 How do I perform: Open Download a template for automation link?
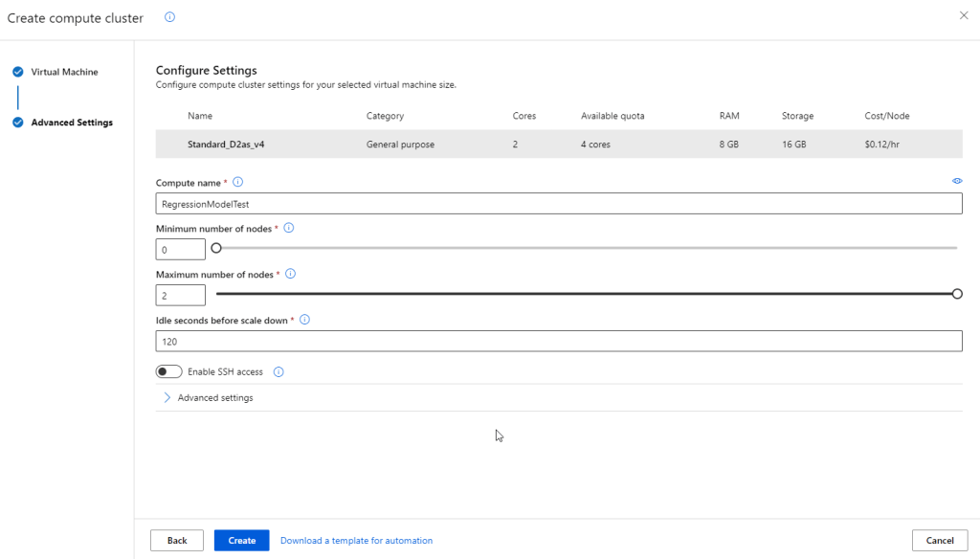click(356, 541)
